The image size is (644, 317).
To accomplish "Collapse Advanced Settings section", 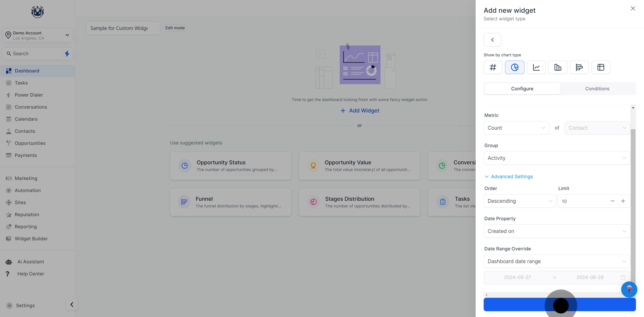I will tap(508, 177).
